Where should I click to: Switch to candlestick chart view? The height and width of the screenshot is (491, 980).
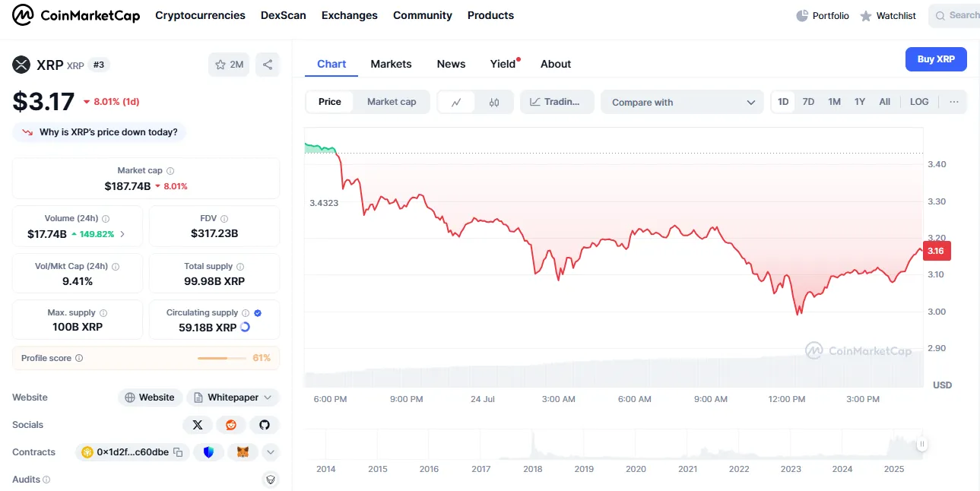(x=494, y=102)
